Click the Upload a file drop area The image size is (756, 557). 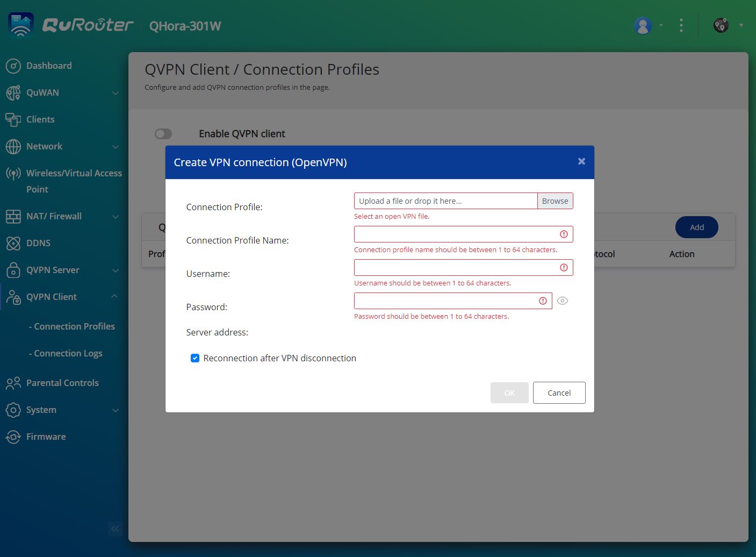click(x=445, y=201)
